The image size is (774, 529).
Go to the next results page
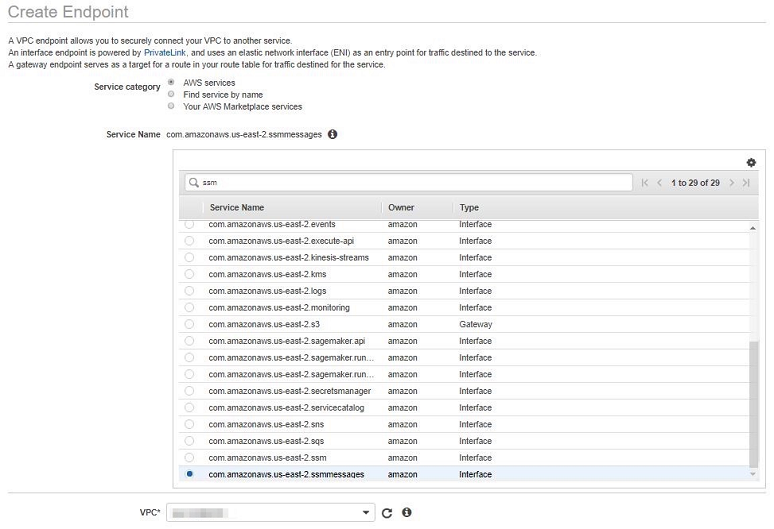(x=732, y=183)
